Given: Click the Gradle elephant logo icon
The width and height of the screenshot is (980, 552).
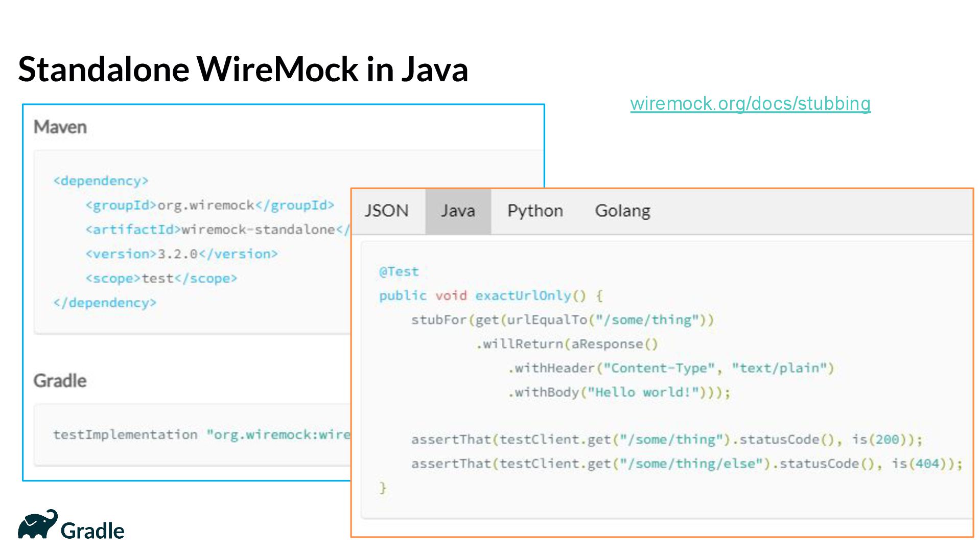Looking at the screenshot, I should click(38, 524).
